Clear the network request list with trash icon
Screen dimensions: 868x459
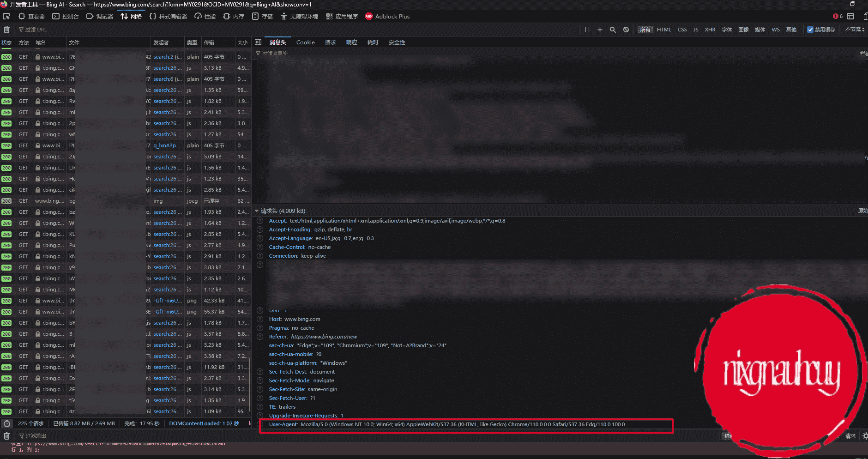(6, 30)
